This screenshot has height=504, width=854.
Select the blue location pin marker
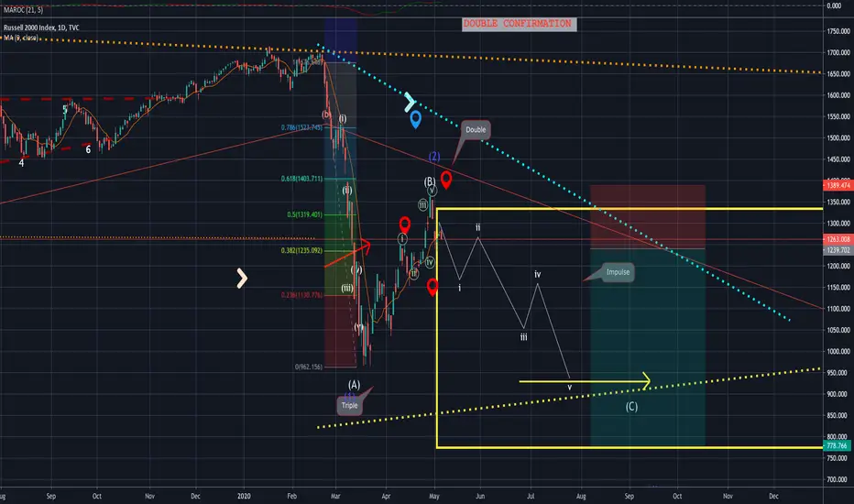pyautogui.click(x=416, y=119)
